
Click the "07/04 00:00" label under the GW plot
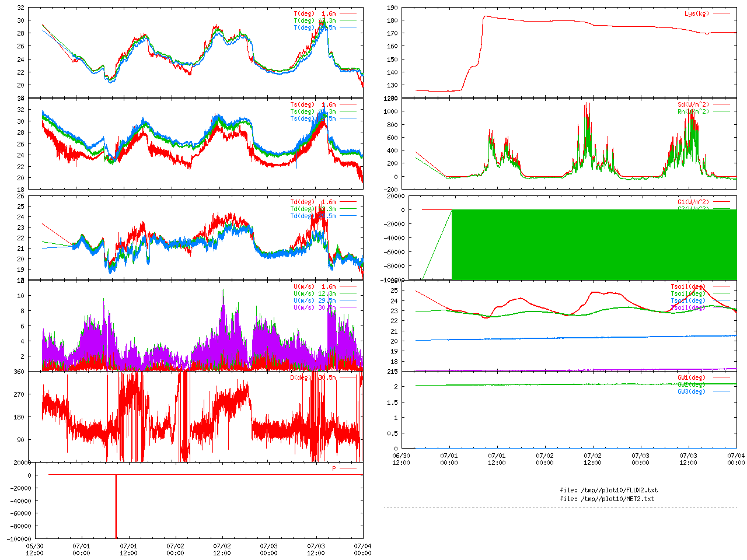[736, 459]
